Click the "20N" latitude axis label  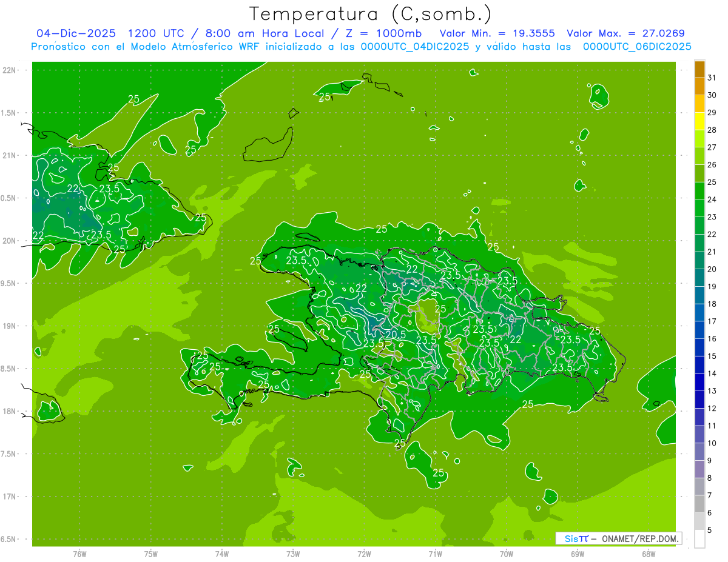(x=9, y=241)
